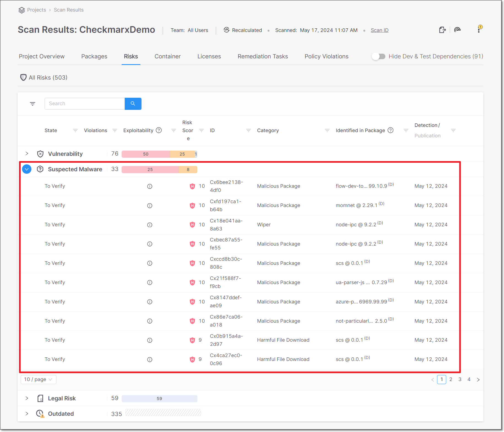Image resolution: width=504 pixels, height=432 pixels.
Task: Click the Scan Results breadcrumb
Action: pos(69,10)
